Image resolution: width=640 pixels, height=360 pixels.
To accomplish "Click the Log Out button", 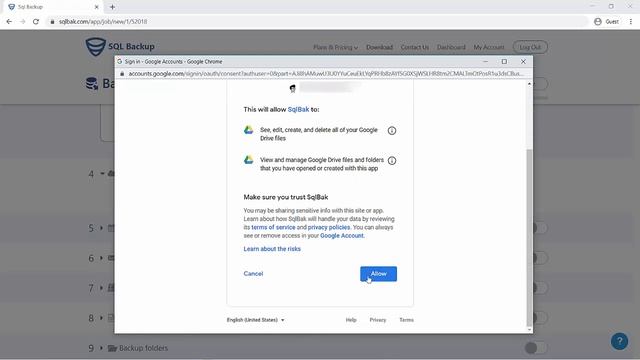I will point(530,47).
